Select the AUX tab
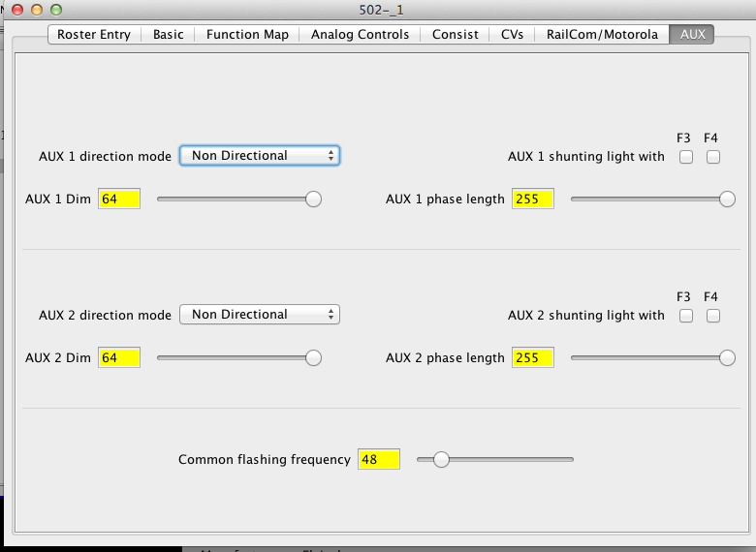 point(692,35)
